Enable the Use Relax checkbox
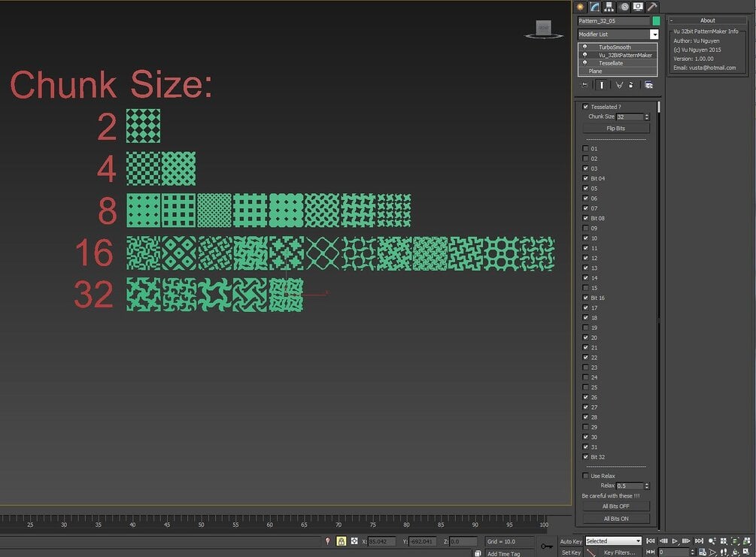 (586, 475)
